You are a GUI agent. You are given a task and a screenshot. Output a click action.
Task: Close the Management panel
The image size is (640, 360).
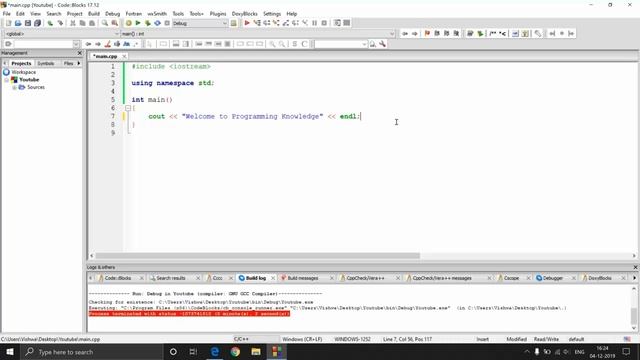(80, 53)
